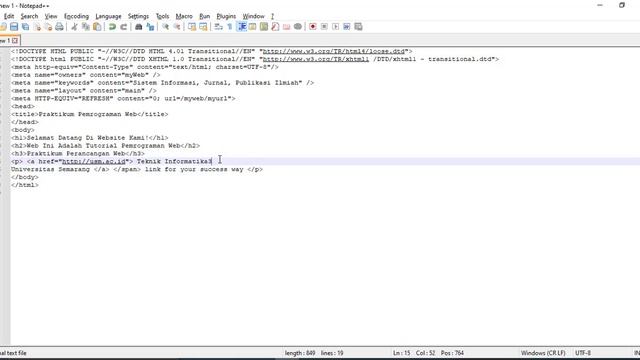Click the 'UTF-8' encoding status field
Image resolution: width=640 pixels, height=360 pixels.
[582, 353]
